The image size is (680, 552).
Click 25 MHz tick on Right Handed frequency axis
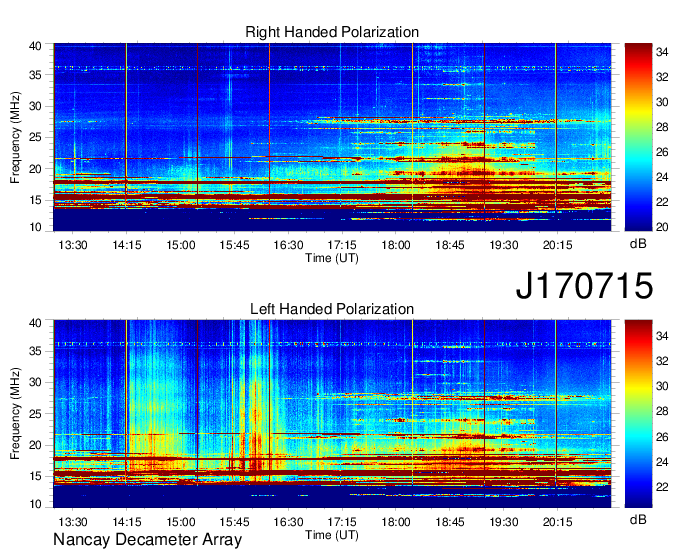point(35,137)
